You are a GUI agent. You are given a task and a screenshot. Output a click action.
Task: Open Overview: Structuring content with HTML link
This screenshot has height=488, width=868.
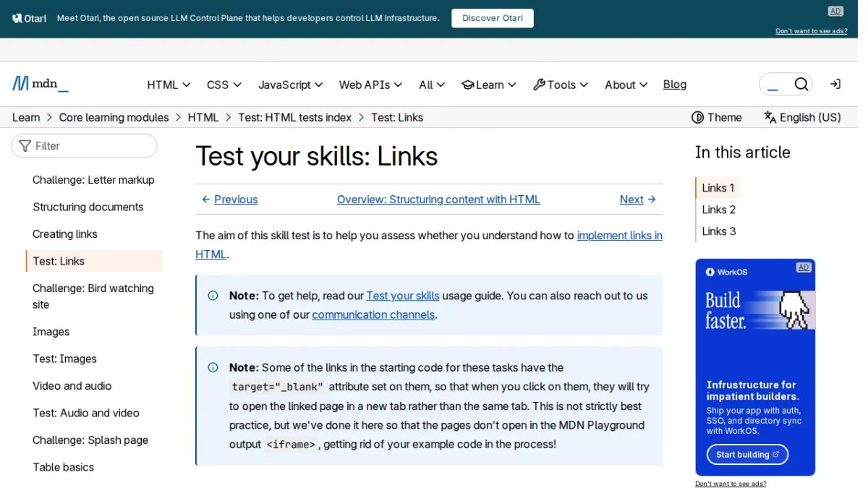click(438, 200)
